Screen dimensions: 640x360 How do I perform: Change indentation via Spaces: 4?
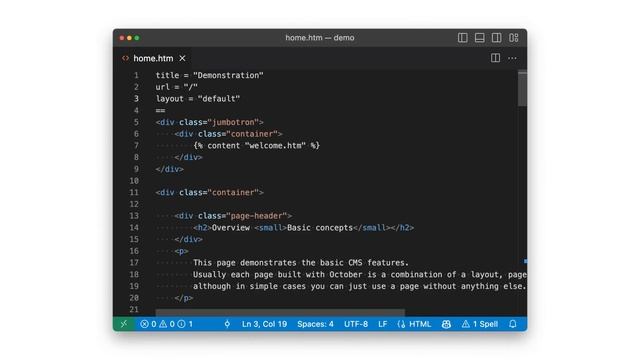315,324
